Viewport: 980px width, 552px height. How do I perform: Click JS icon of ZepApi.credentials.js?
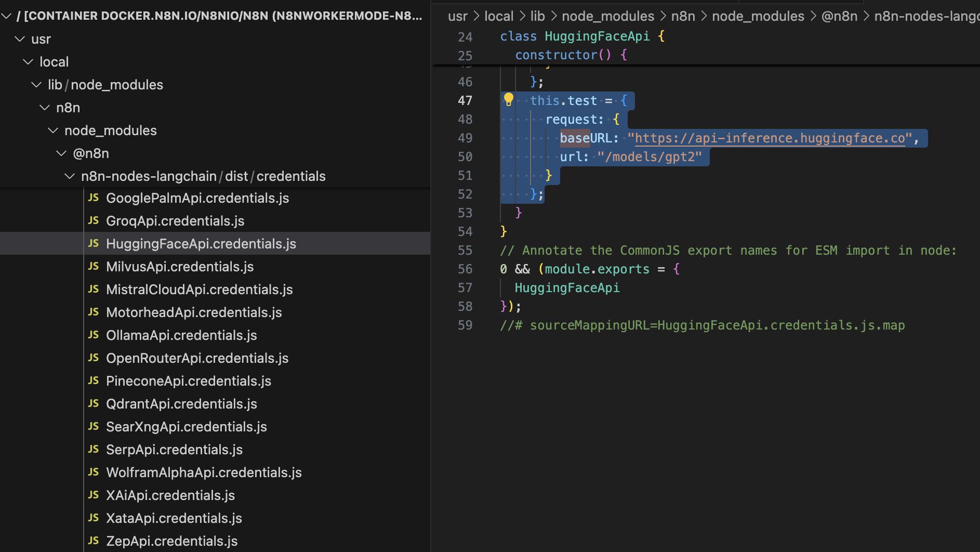[94, 541]
